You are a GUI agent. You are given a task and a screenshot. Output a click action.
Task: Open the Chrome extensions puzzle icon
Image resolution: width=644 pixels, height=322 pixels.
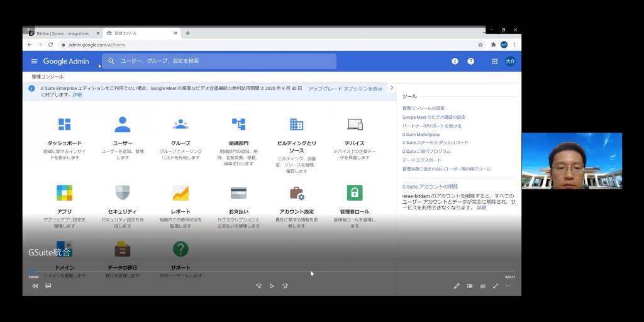coord(493,45)
